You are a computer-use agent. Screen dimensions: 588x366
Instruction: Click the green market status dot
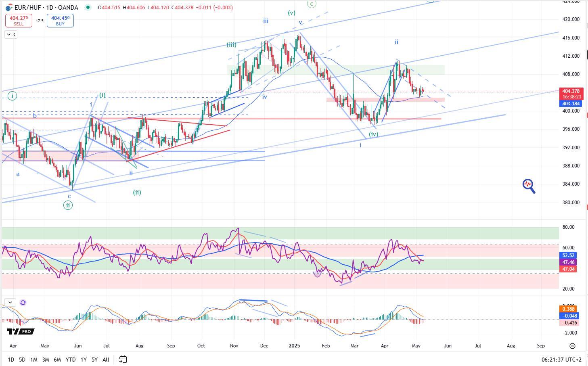click(x=88, y=7)
